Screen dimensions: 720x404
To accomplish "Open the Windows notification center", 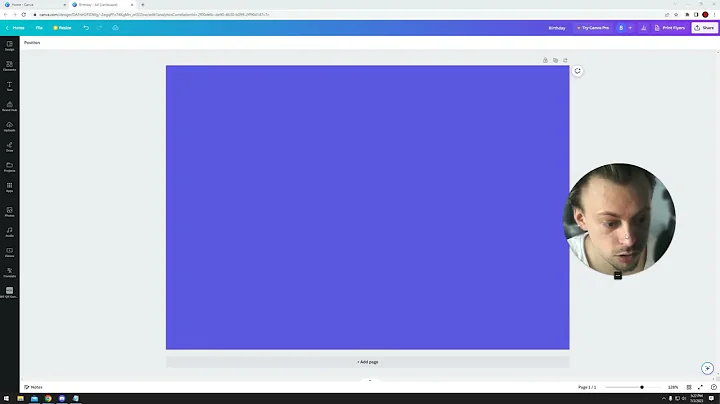I will pyautogui.click(x=711, y=398).
